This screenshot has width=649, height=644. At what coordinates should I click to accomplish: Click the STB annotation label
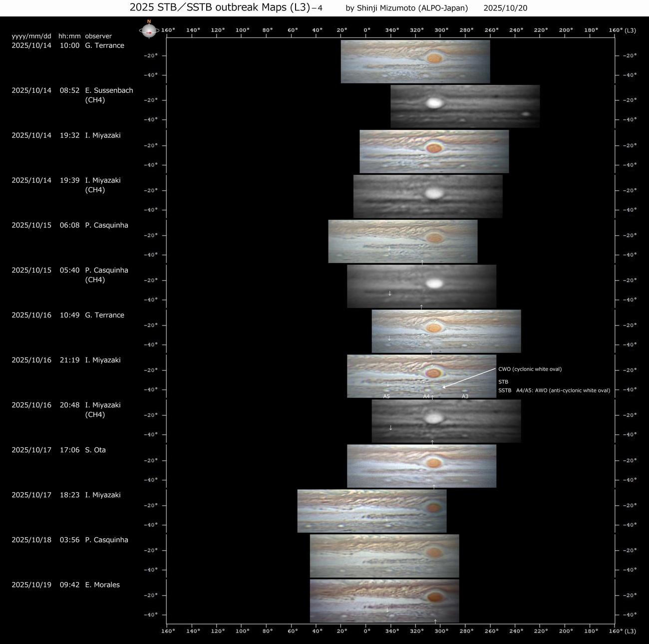503,382
